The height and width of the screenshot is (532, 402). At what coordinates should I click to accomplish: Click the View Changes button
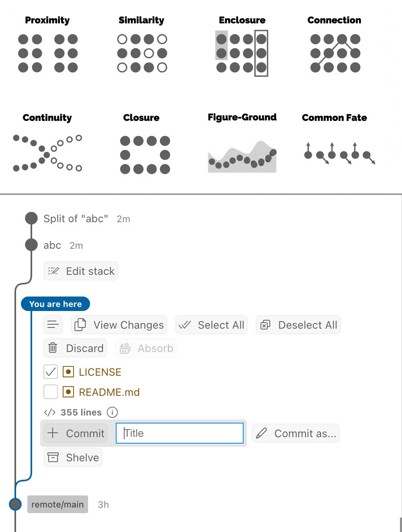[x=119, y=325]
